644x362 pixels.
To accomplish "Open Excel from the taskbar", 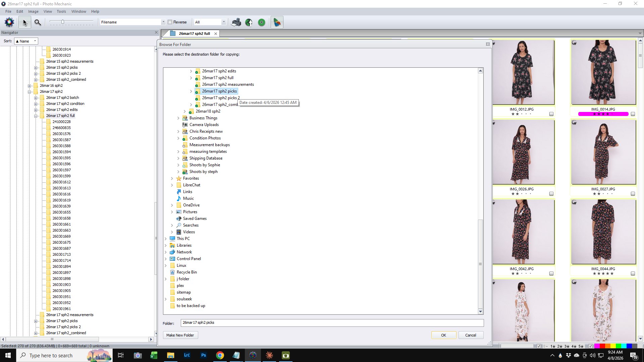I will click(154, 355).
